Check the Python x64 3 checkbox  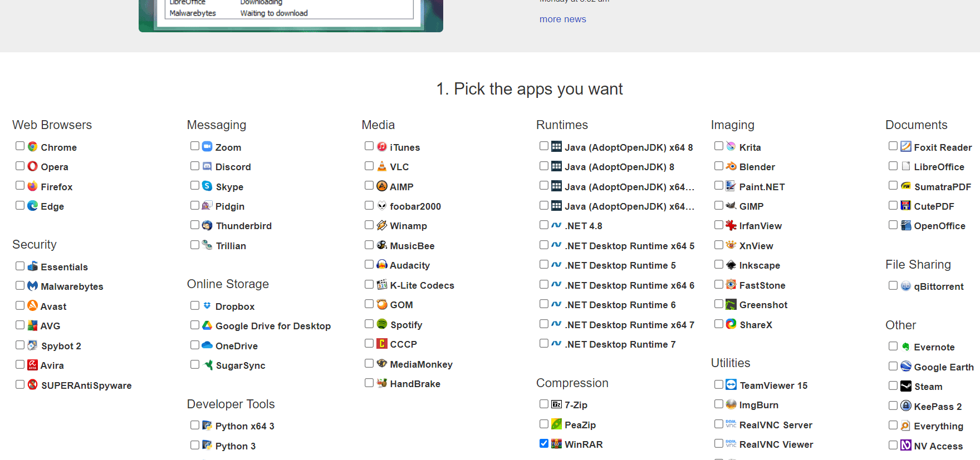[195, 425]
